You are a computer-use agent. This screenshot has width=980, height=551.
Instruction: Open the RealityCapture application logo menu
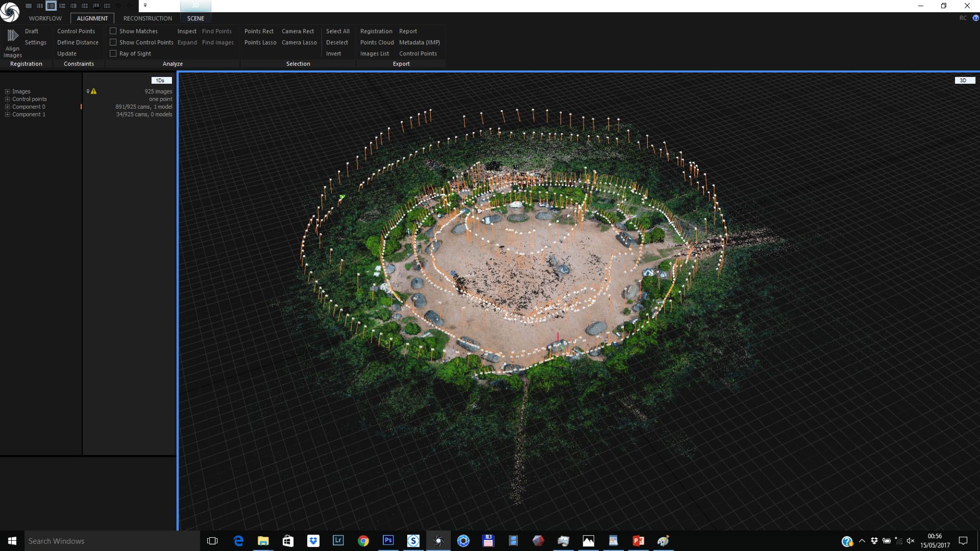point(10,12)
